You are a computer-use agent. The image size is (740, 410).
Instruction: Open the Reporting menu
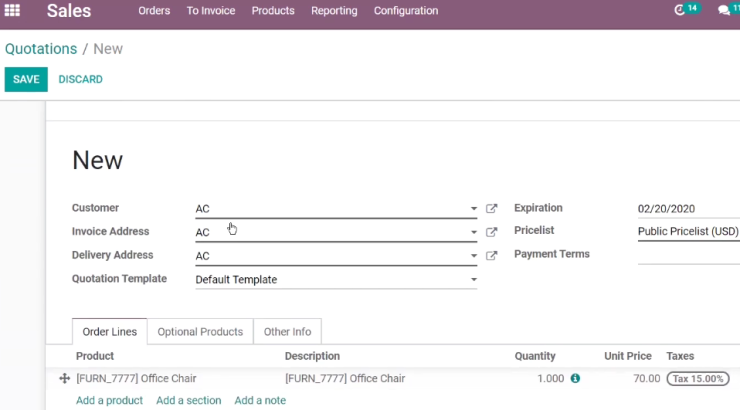click(x=334, y=10)
